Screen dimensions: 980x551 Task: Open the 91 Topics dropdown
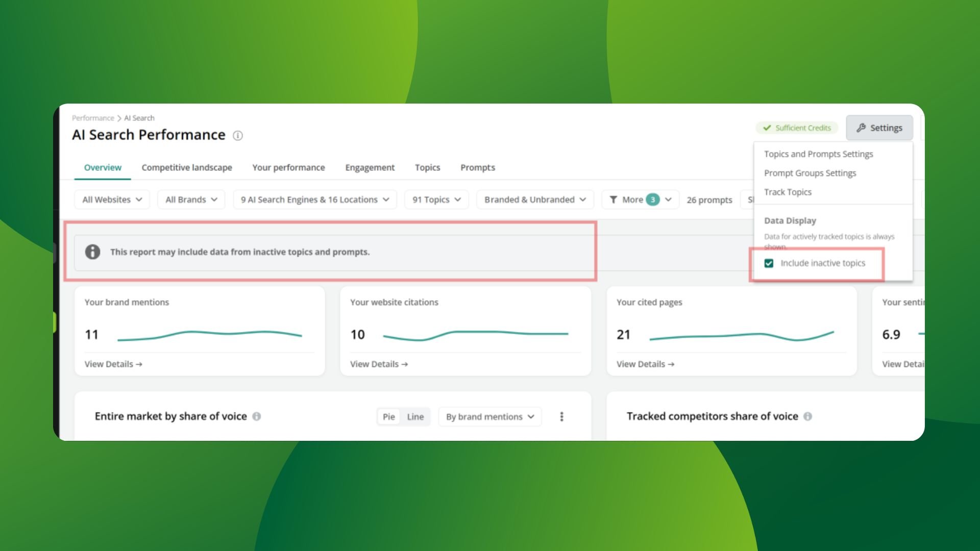click(436, 199)
